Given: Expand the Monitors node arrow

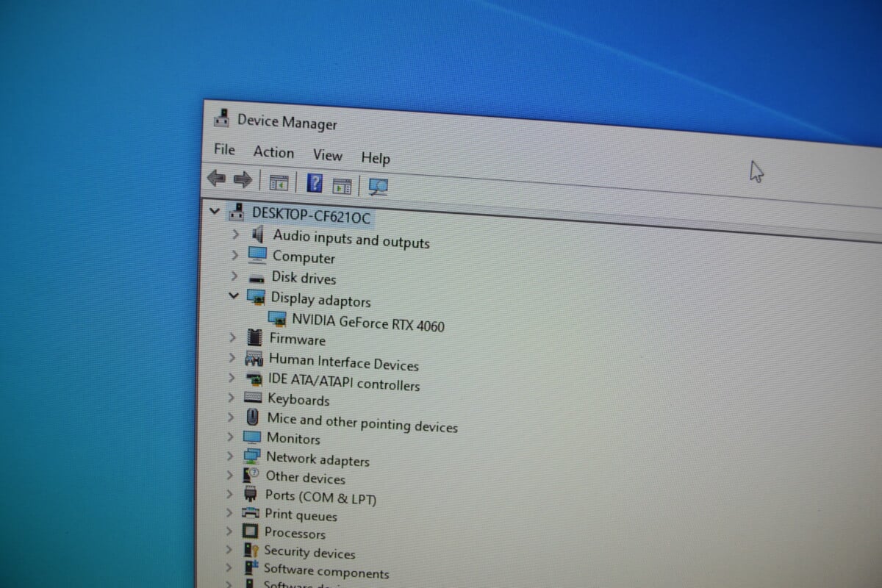Looking at the screenshot, I should tap(231, 436).
